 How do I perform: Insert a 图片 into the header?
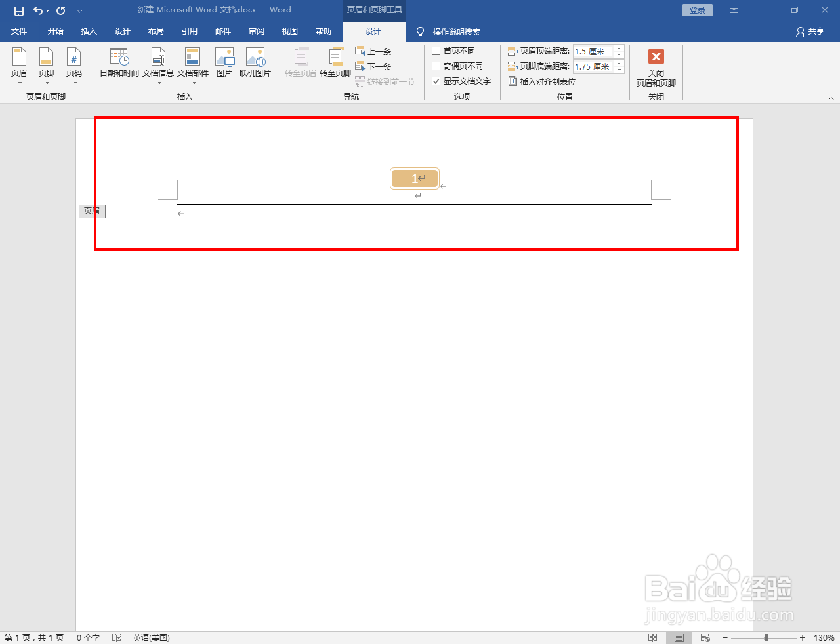224,64
